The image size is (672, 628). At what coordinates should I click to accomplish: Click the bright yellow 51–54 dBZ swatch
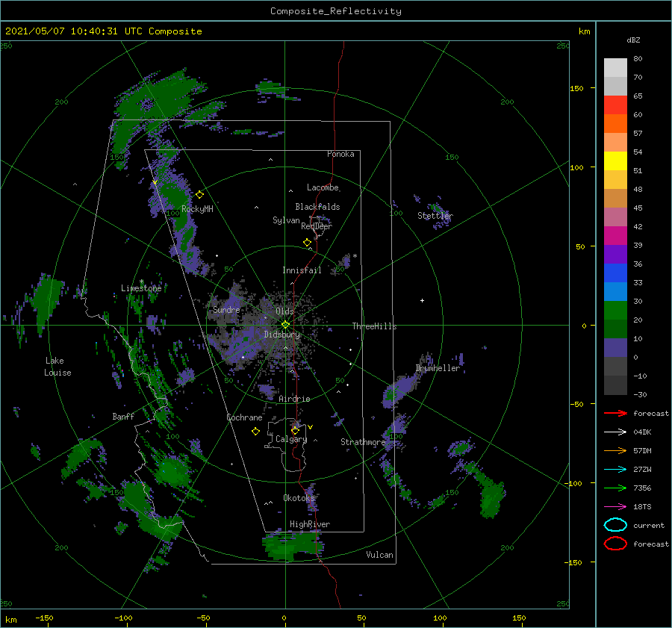pos(615,161)
